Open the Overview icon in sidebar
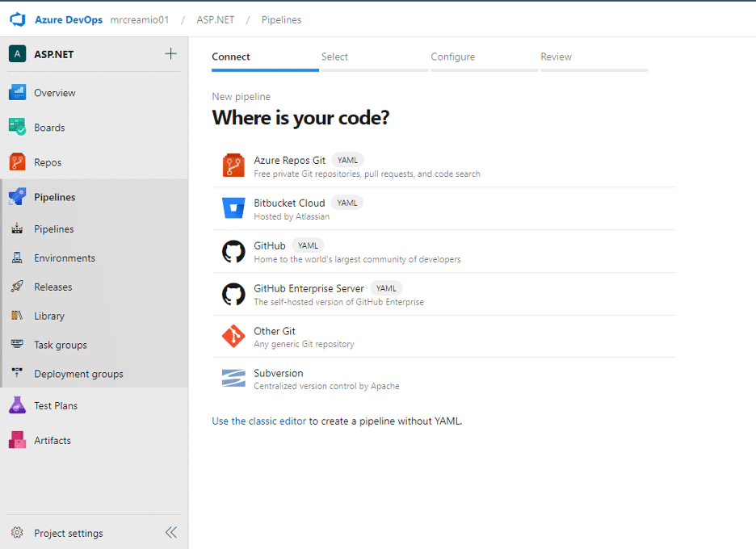756x549 pixels. [x=17, y=93]
